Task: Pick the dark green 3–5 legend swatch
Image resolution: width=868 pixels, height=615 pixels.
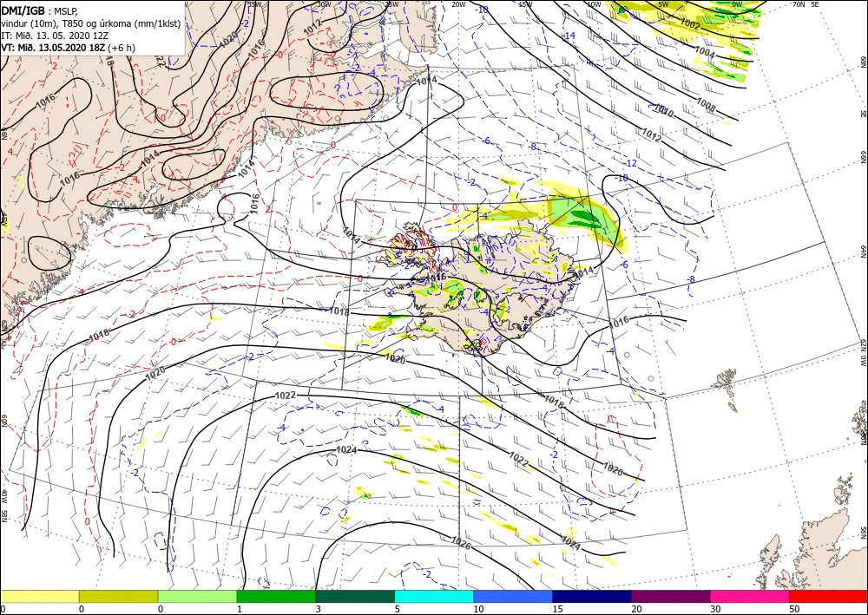Action: coord(355,596)
